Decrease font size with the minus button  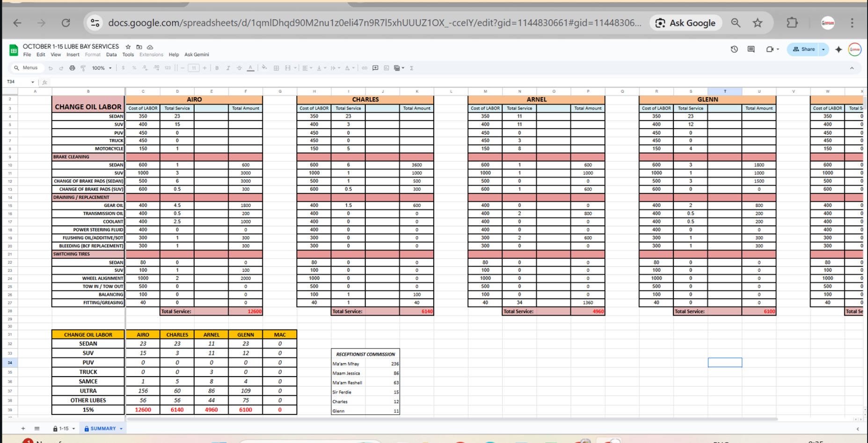(182, 68)
